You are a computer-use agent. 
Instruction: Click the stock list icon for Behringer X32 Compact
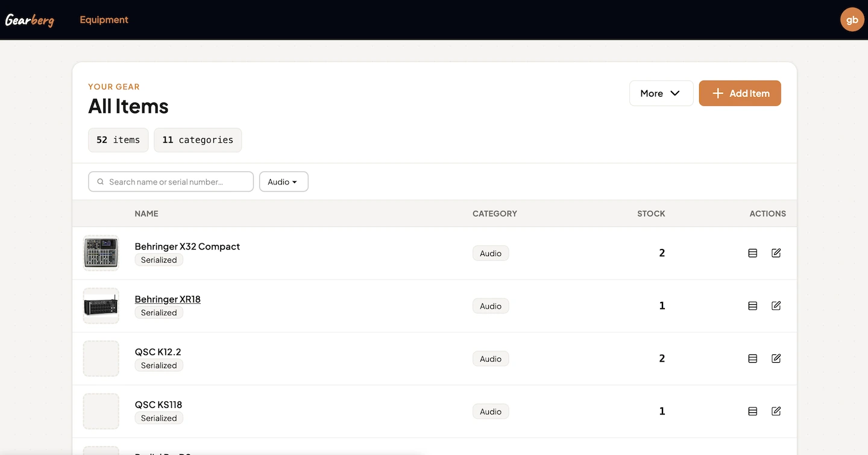coord(752,253)
